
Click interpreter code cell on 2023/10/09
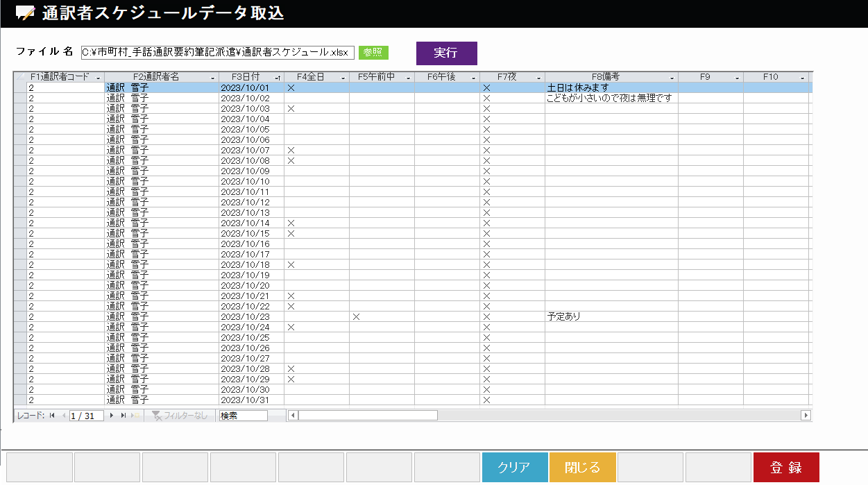click(x=66, y=171)
